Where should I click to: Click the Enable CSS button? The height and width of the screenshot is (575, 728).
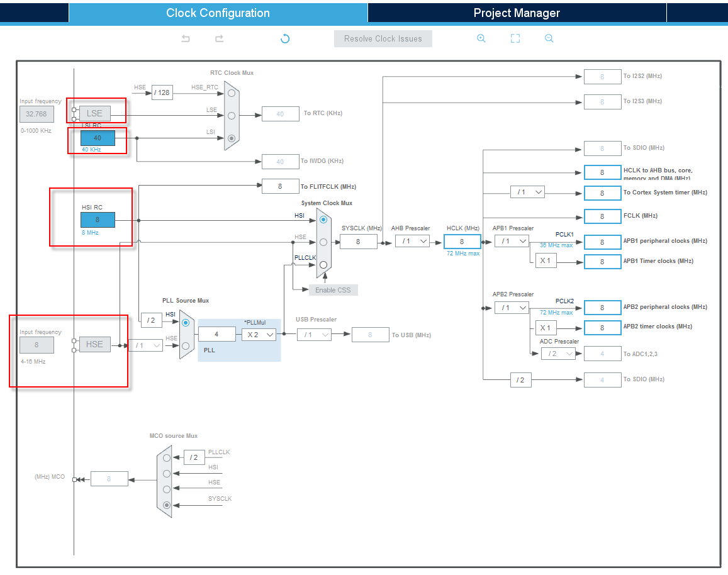[x=333, y=290]
